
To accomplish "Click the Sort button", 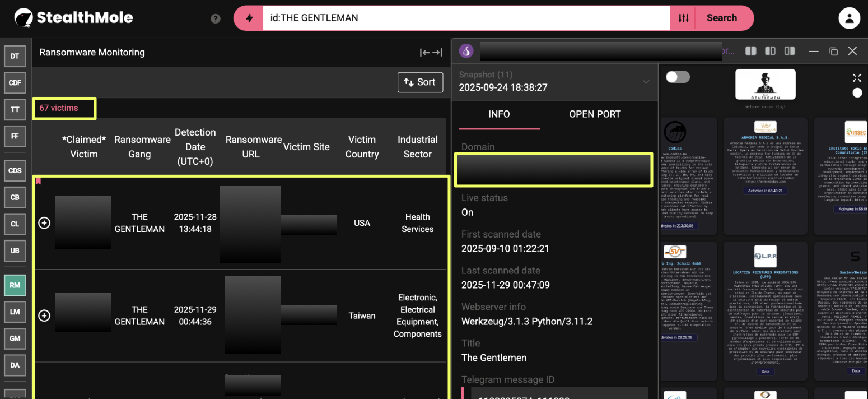I will [420, 82].
